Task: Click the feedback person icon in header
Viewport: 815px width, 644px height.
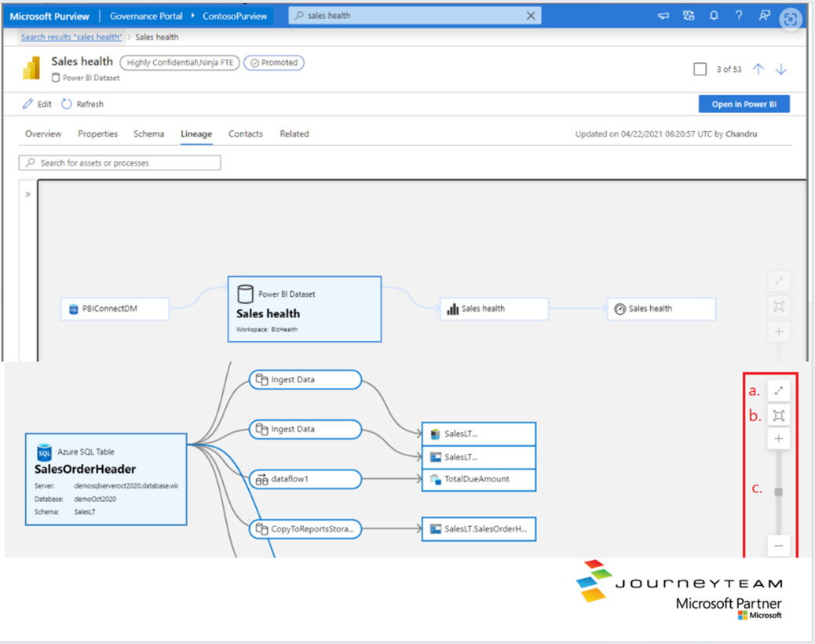Action: 764,16
